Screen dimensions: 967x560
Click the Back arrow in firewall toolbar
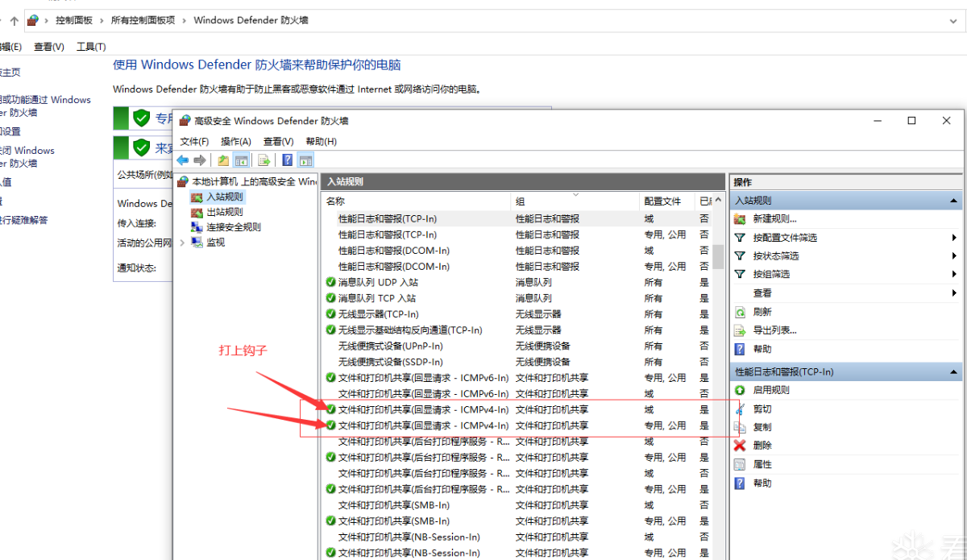pyautogui.click(x=183, y=160)
